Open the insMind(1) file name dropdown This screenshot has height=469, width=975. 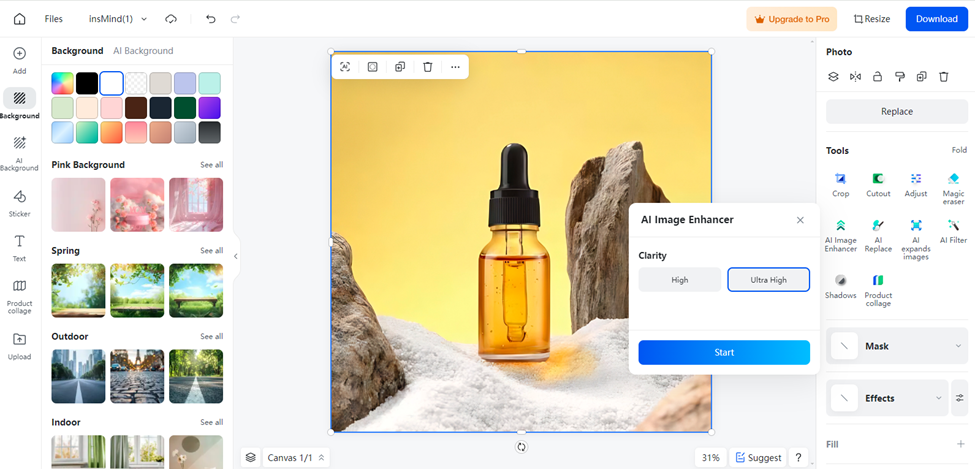point(118,19)
